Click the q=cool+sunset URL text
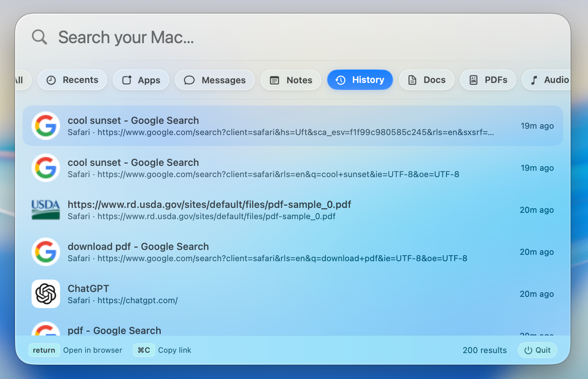 278,174
